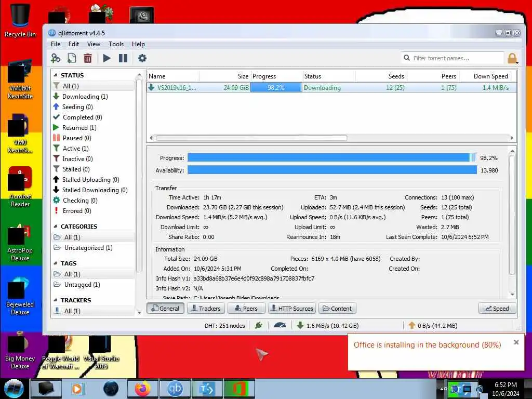
Task: Sort by the Down Speed column header
Action: pyautogui.click(x=485, y=76)
